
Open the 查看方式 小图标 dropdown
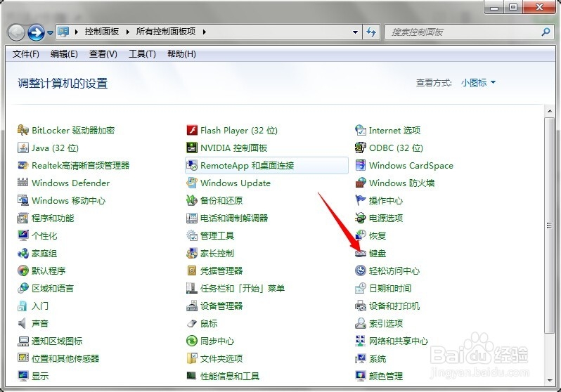tap(478, 83)
